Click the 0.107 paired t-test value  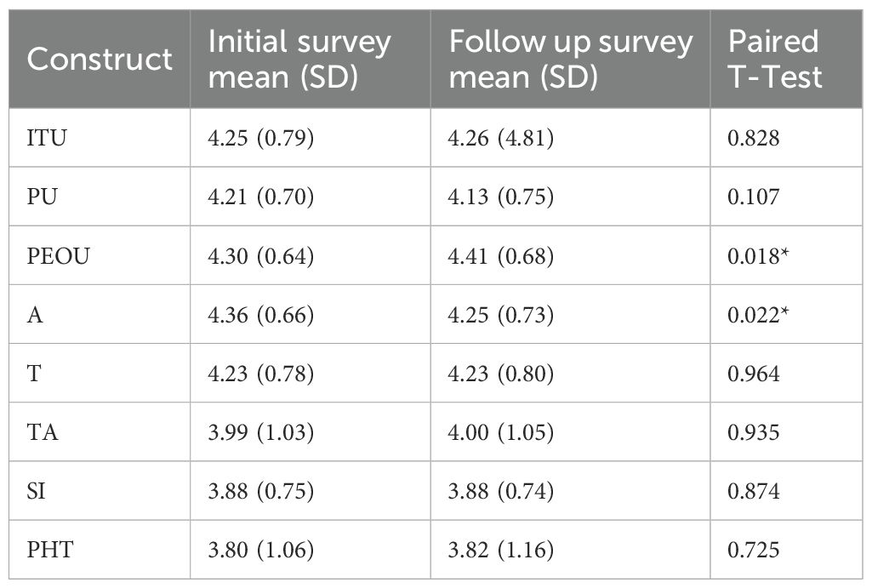click(x=753, y=197)
